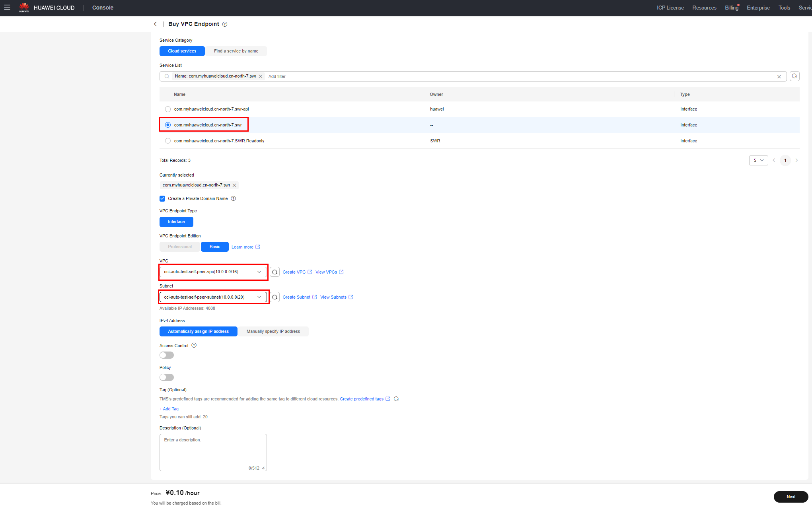Click owner cell 'huawei'
Image resolution: width=812 pixels, height=507 pixels.
click(x=437, y=109)
